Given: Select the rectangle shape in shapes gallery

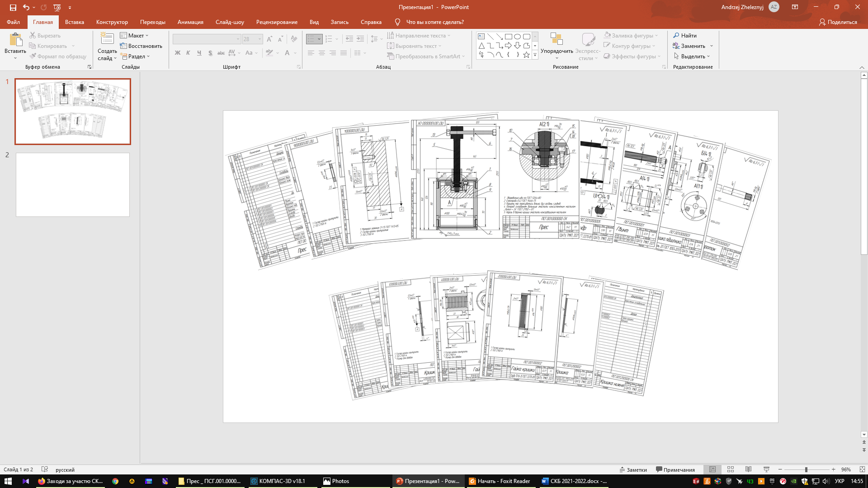Looking at the screenshot, I should tap(508, 37).
